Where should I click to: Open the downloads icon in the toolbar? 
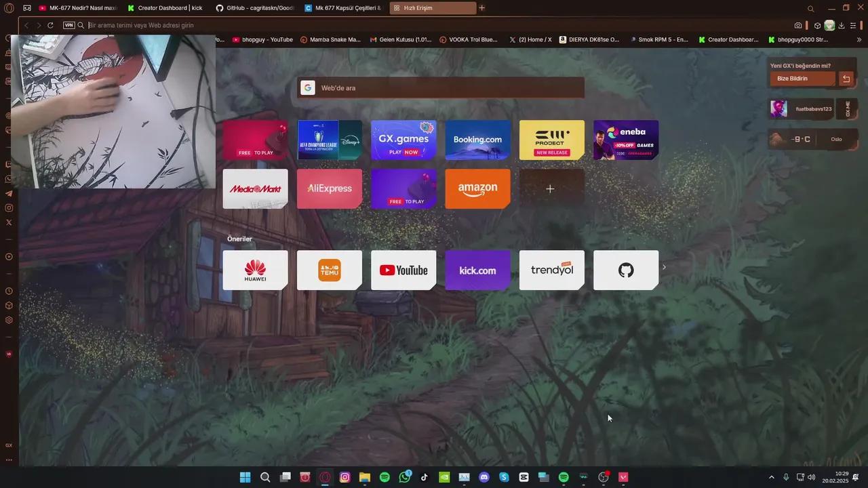click(x=842, y=25)
